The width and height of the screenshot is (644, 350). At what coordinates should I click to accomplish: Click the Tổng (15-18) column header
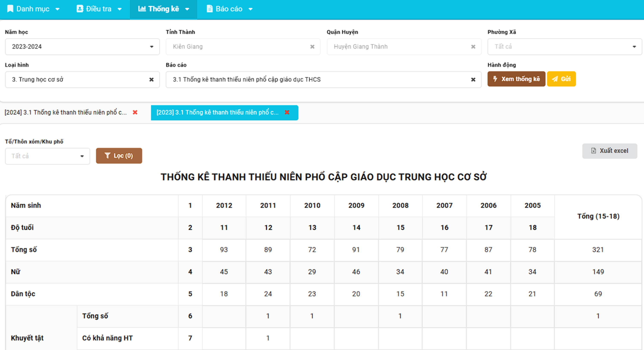[x=598, y=216]
